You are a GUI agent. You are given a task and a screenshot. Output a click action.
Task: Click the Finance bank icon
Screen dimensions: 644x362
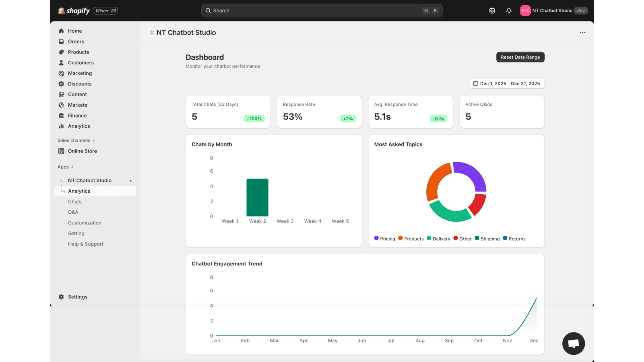click(x=61, y=116)
